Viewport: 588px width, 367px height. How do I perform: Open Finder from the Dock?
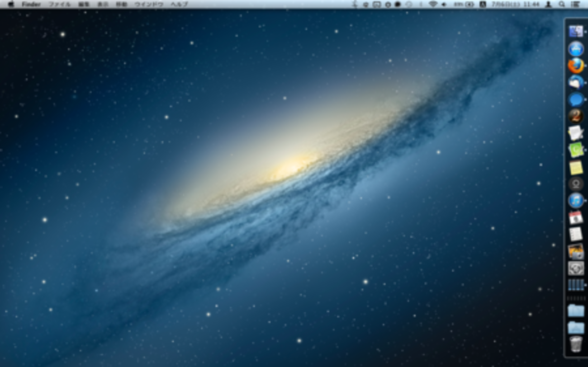point(575,31)
